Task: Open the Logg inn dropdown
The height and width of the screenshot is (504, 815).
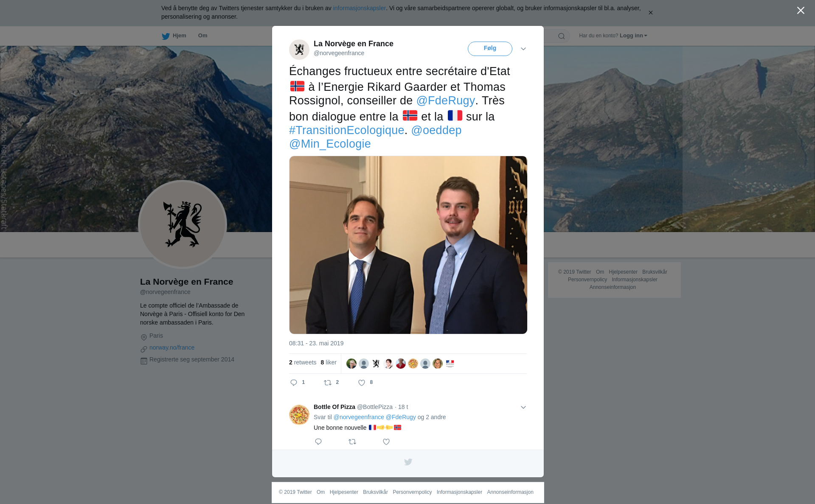Action: pos(633,36)
